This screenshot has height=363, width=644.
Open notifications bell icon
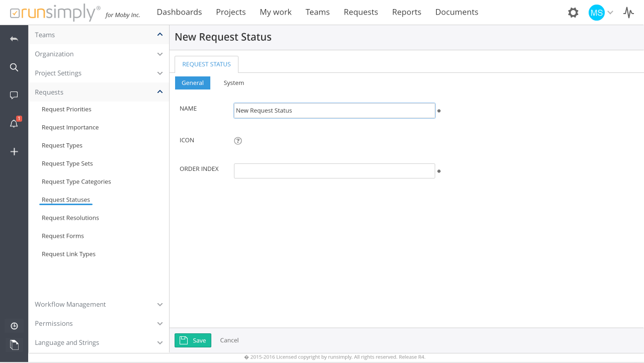pyautogui.click(x=14, y=124)
